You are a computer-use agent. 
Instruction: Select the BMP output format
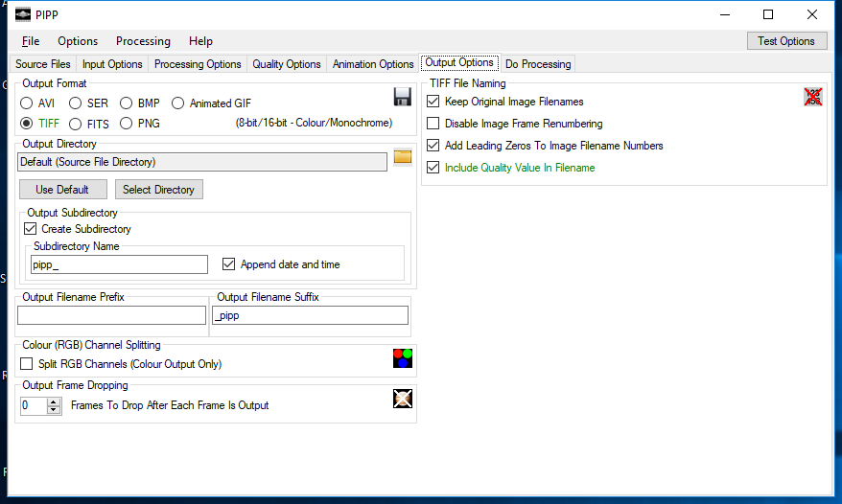point(126,103)
